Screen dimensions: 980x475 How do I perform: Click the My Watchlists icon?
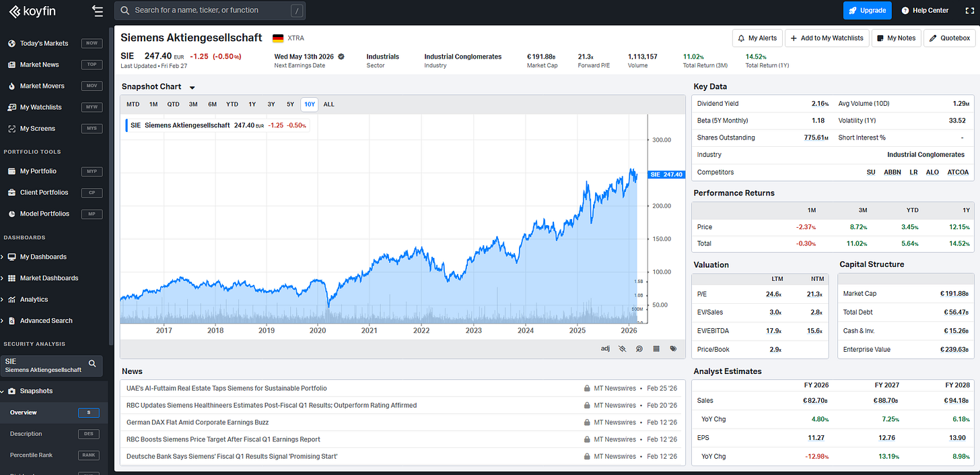(11, 107)
